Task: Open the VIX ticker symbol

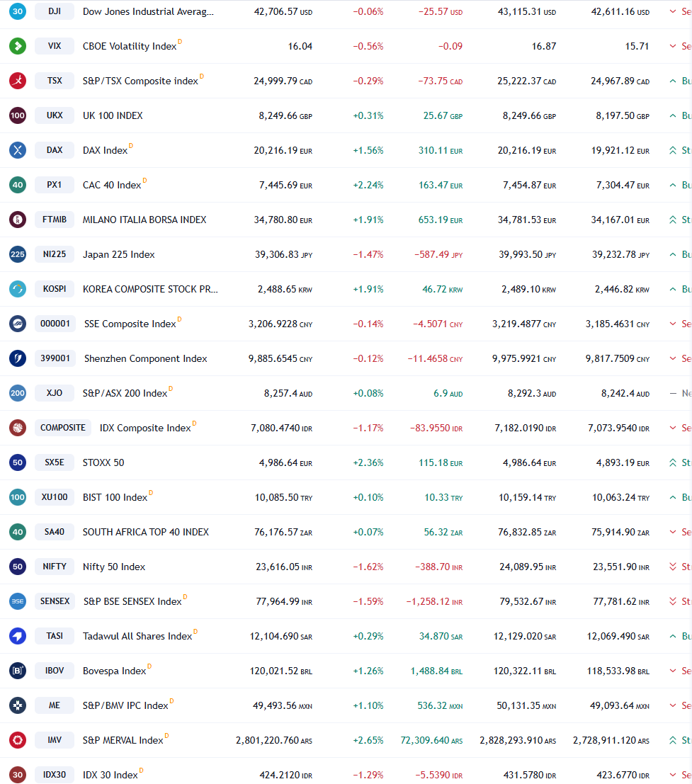Action: tap(55, 46)
